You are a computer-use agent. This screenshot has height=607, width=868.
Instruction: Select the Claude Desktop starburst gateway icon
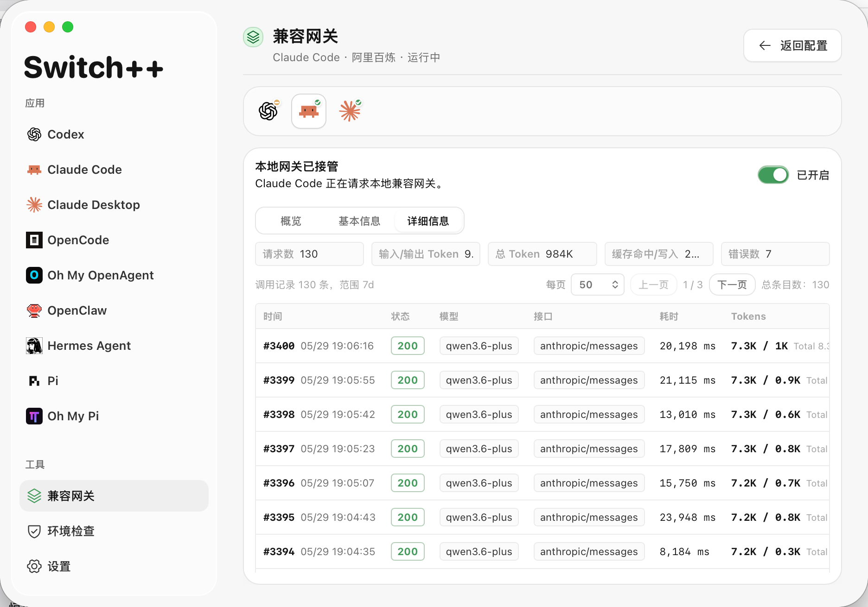coord(350,111)
